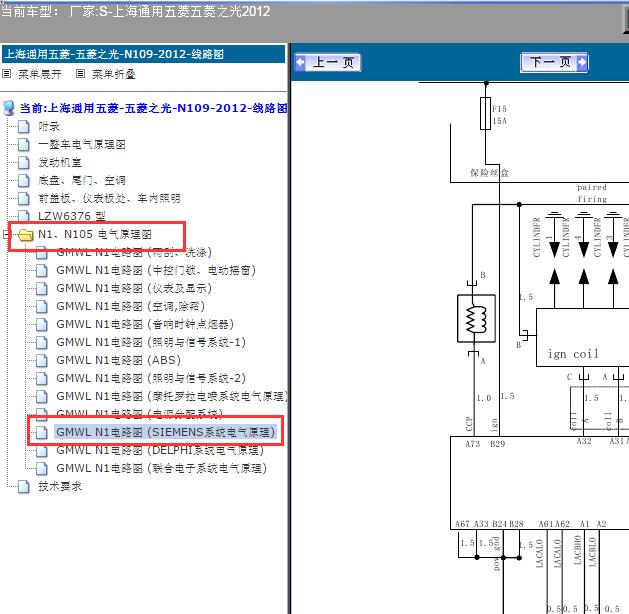Click the computer icon beside 当前 root node
629x614 pixels.
click(x=9, y=108)
